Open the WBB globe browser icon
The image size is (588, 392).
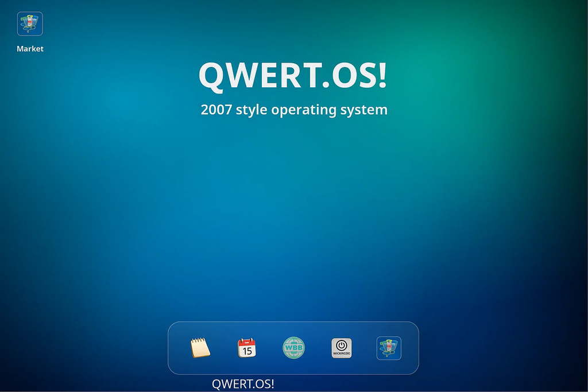[293, 348]
